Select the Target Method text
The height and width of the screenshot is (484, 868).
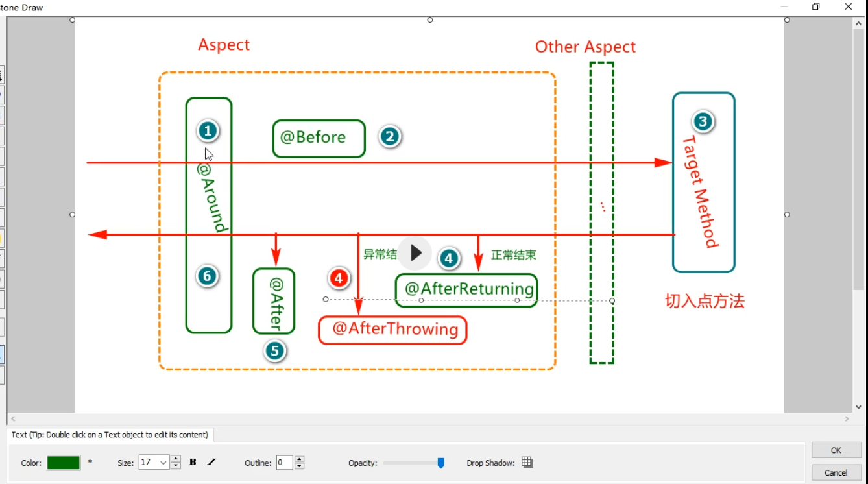click(701, 192)
